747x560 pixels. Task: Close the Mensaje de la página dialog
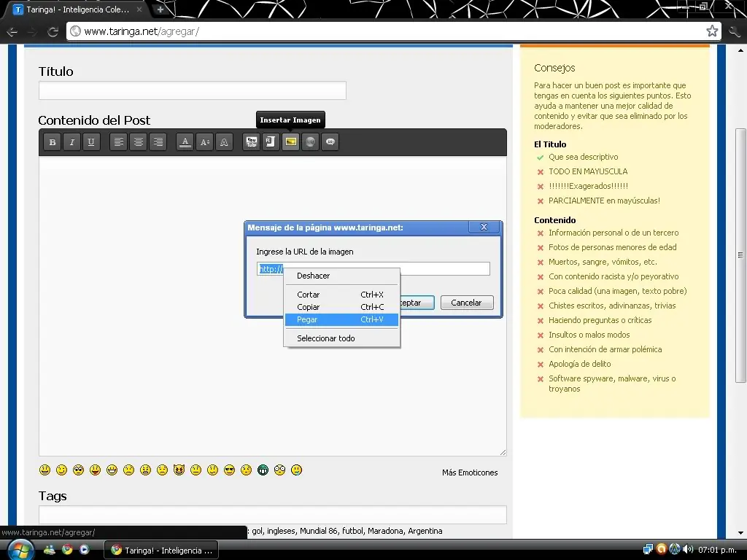(484, 227)
